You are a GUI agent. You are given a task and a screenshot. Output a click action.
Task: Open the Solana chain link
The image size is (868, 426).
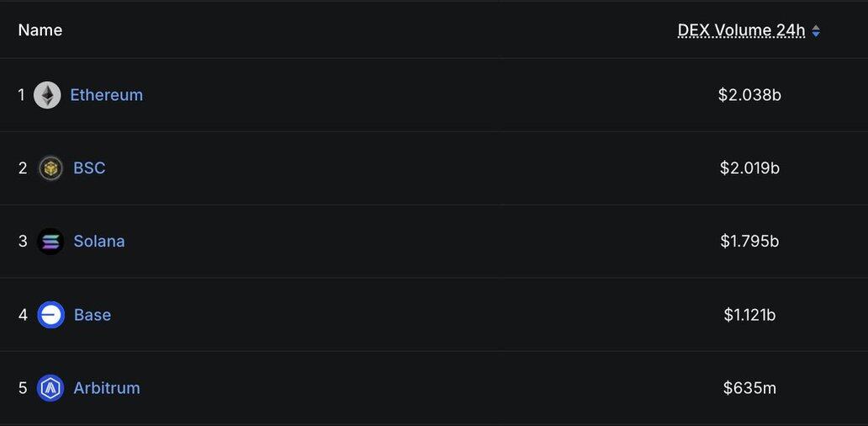[x=98, y=242]
